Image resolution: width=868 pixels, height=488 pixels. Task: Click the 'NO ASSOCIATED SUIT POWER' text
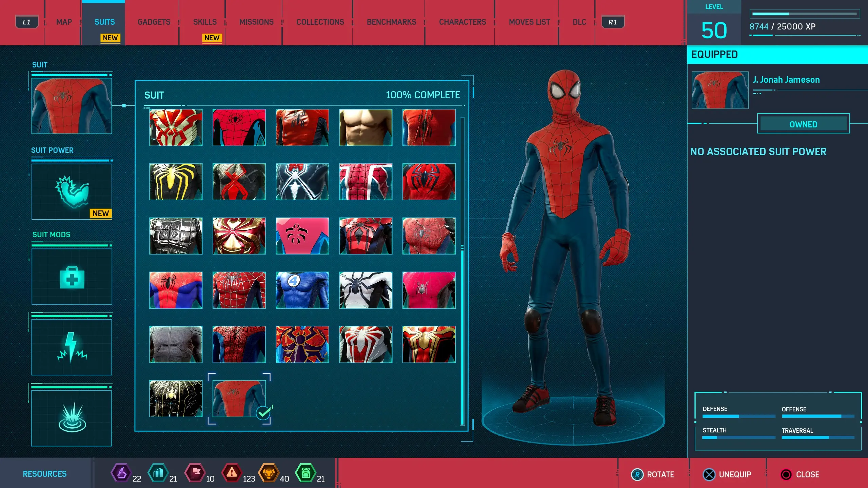[x=758, y=152]
